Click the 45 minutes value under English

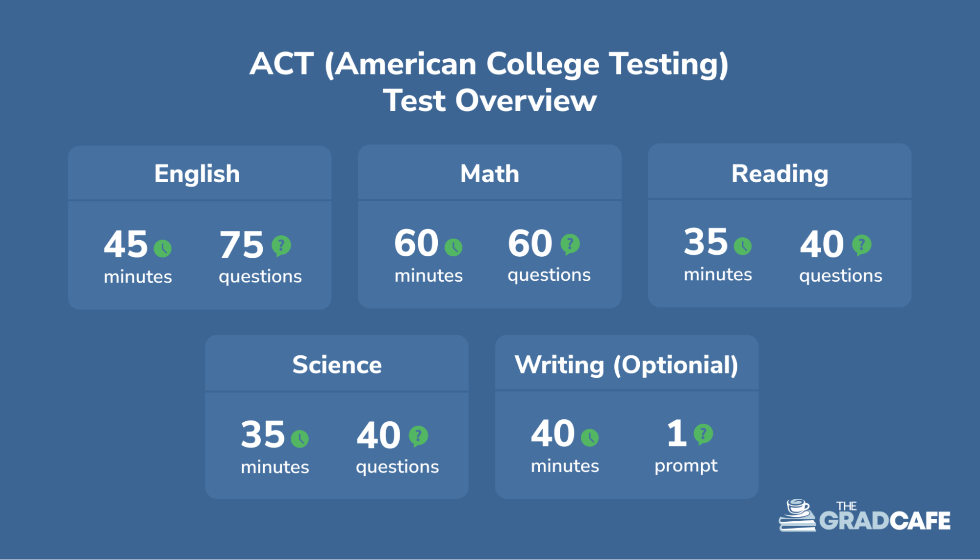(x=126, y=244)
